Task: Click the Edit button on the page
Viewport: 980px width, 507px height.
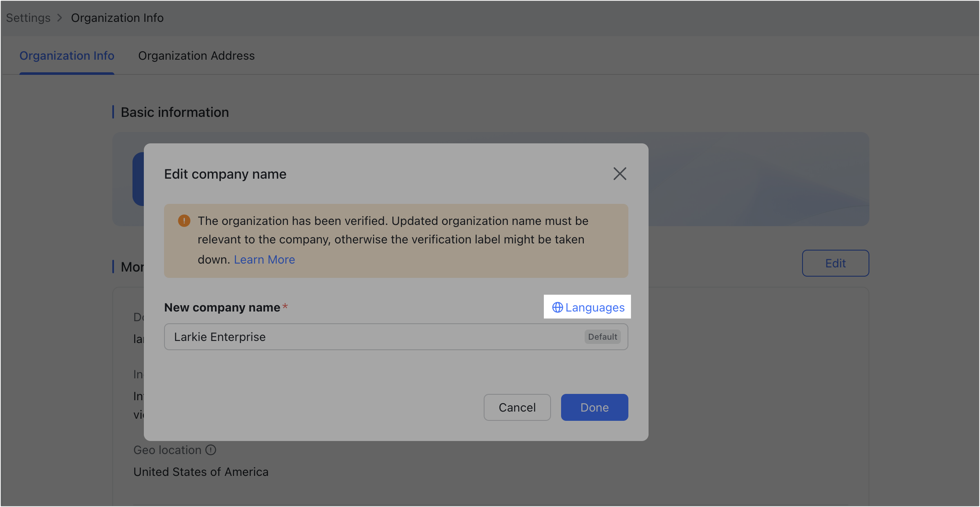Action: point(835,263)
